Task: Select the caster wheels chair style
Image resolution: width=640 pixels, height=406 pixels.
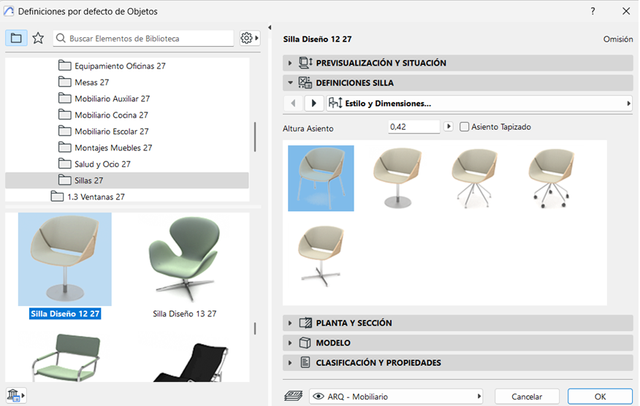Action: tap(551, 178)
